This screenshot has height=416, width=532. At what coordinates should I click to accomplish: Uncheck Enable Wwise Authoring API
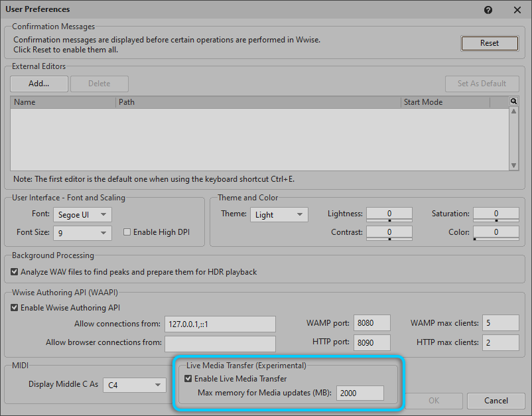(x=15, y=308)
